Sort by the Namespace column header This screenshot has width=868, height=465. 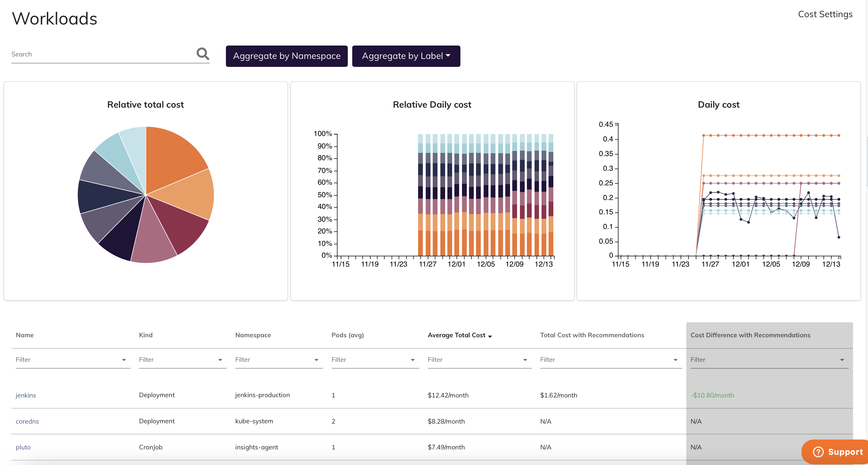coord(253,335)
